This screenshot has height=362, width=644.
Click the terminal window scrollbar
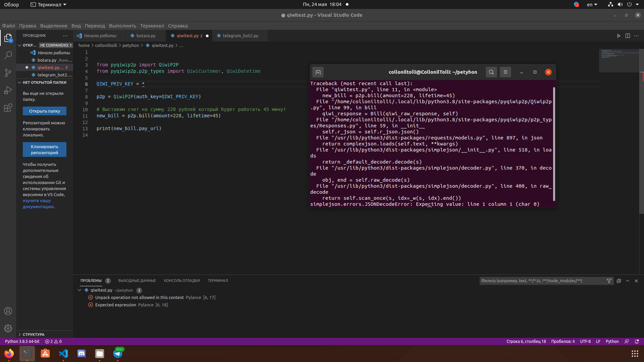[x=554, y=144]
